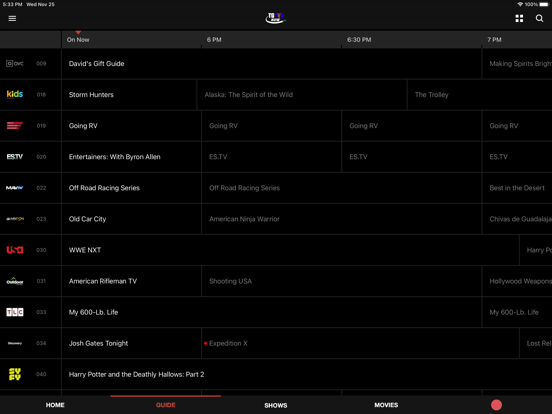Screen dimensions: 552x414
Task: Select the ES.TV channel logo
Action: 15,157
